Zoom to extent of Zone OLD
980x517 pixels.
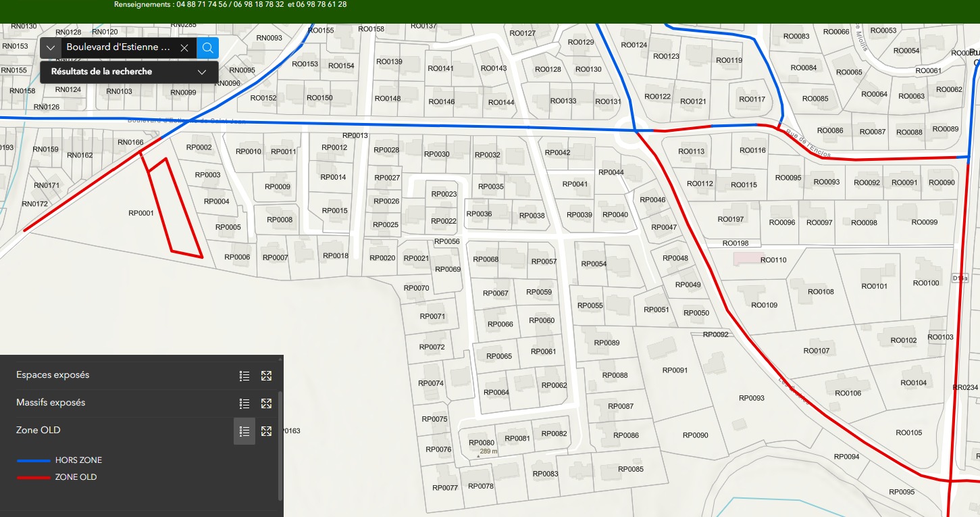(266, 431)
